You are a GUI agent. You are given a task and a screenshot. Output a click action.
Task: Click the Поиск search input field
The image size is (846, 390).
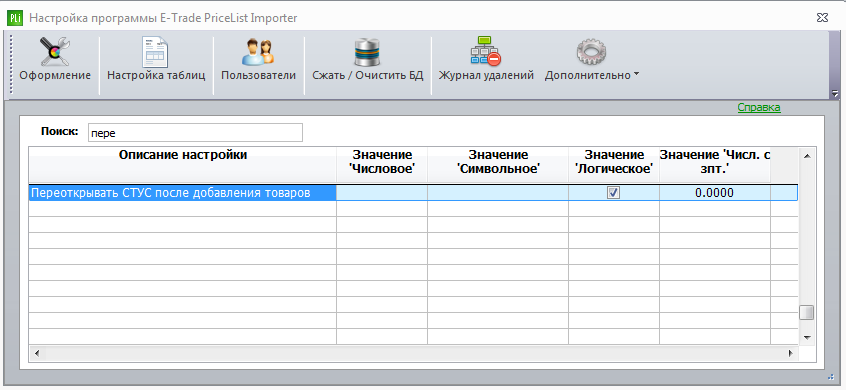pos(195,133)
